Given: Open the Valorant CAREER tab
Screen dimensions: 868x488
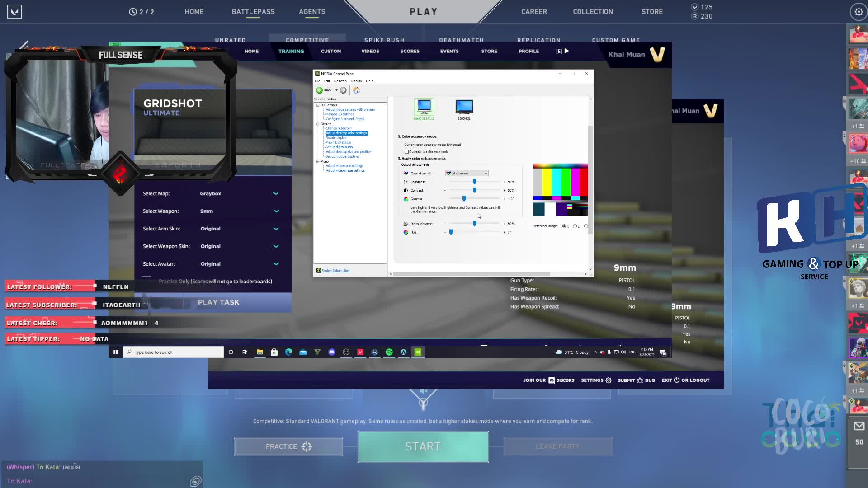Looking at the screenshot, I should [x=534, y=12].
